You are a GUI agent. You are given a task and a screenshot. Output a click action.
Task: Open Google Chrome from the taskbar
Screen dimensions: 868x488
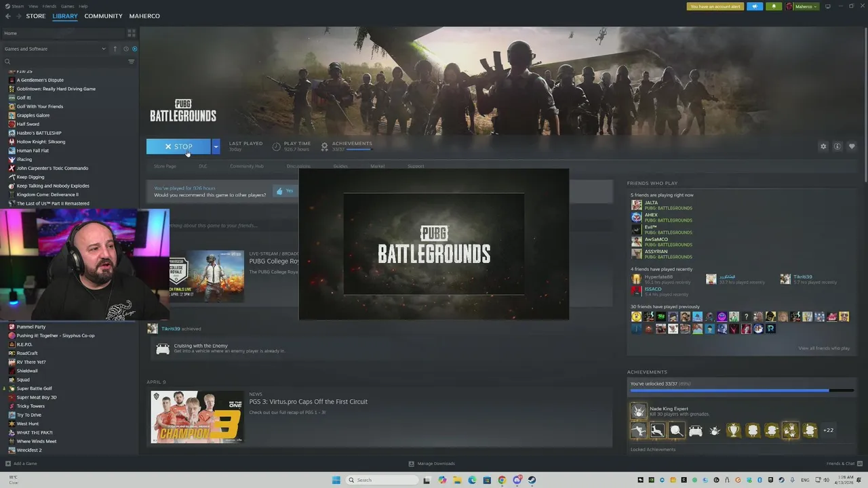502,480
